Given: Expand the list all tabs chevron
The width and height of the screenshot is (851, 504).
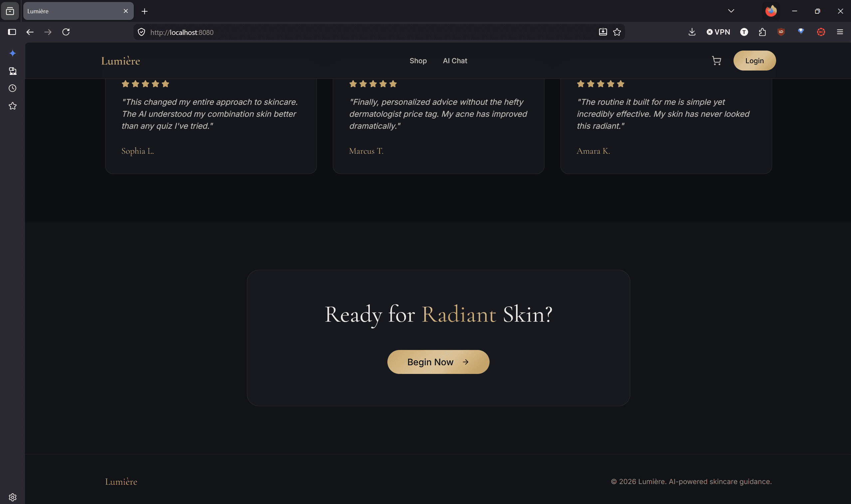Looking at the screenshot, I should pos(731,11).
